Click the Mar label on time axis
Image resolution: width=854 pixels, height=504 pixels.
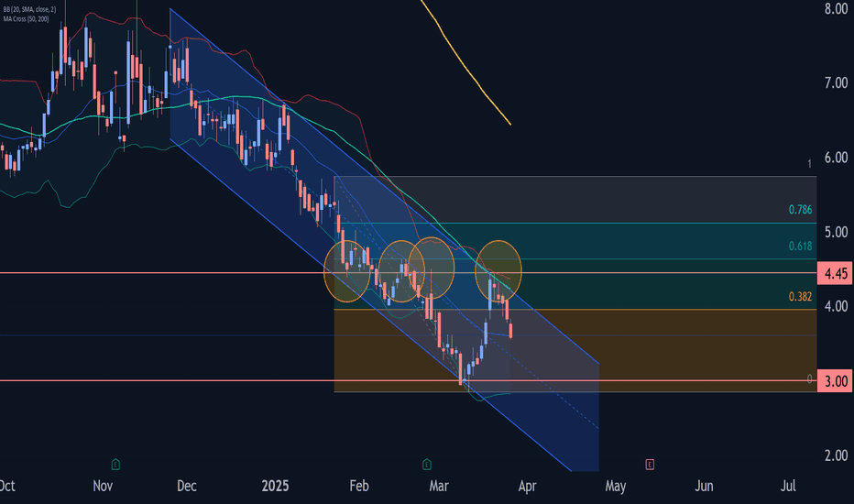(439, 486)
